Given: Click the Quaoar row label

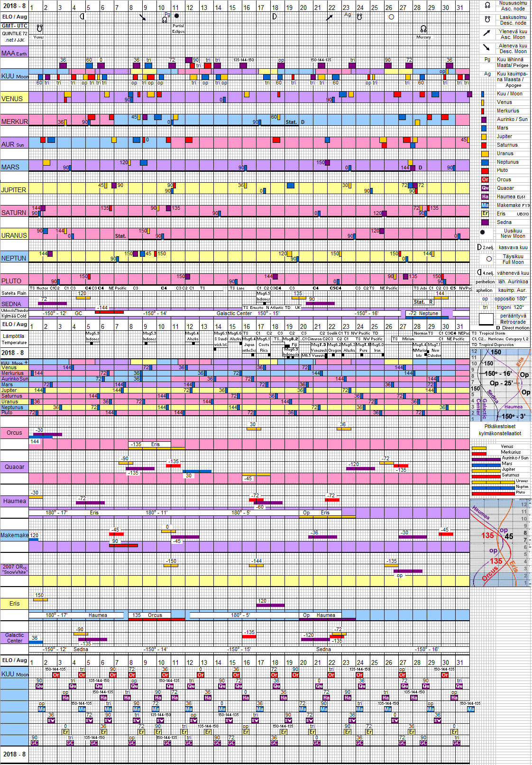Looking at the screenshot, I should pos(14,467).
